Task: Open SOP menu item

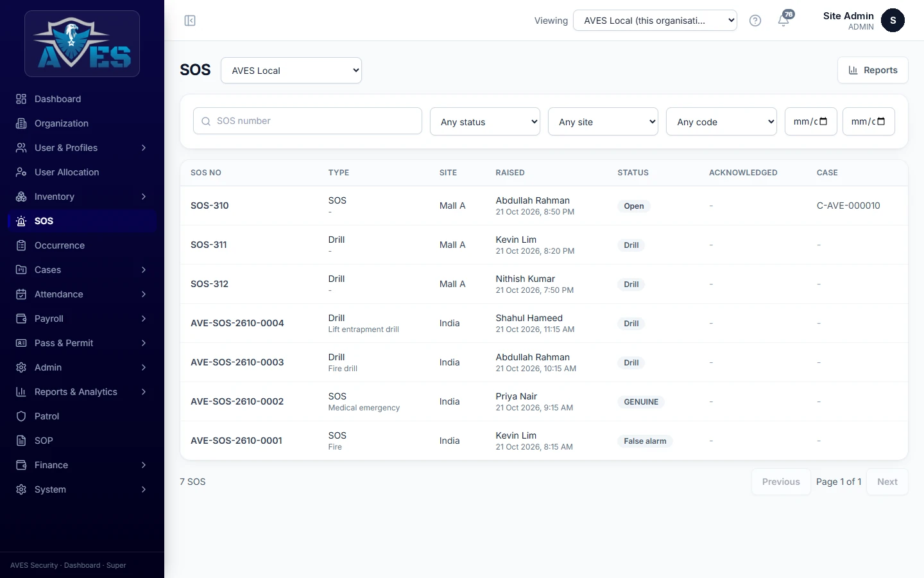Action: click(x=82, y=441)
